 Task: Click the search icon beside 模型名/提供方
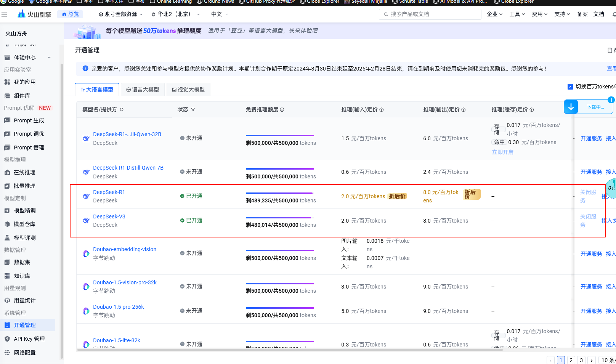pos(122,110)
